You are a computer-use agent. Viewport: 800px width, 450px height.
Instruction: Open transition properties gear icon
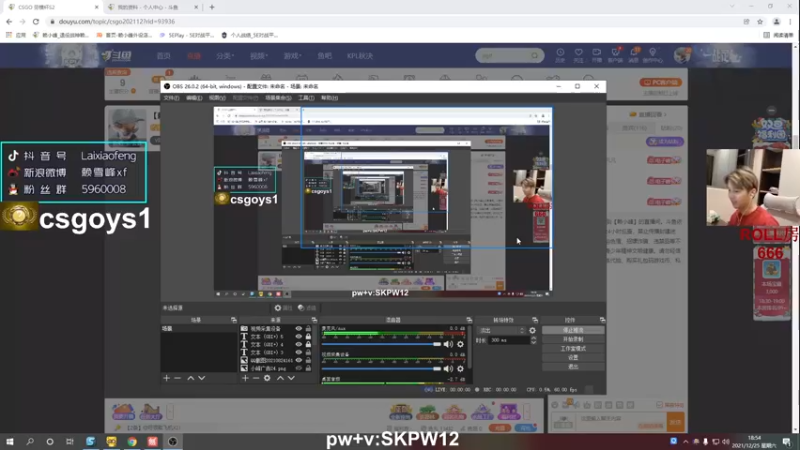(533, 331)
